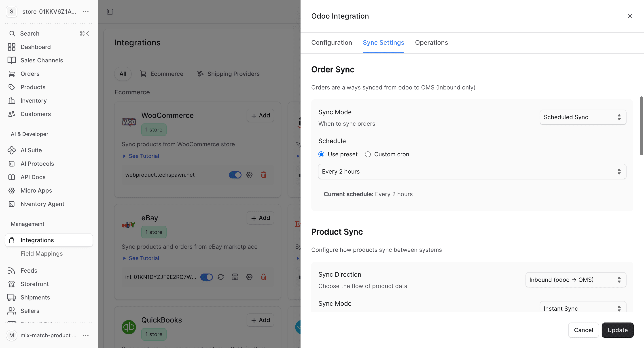
Task: Add a new eBay store
Action: click(260, 218)
